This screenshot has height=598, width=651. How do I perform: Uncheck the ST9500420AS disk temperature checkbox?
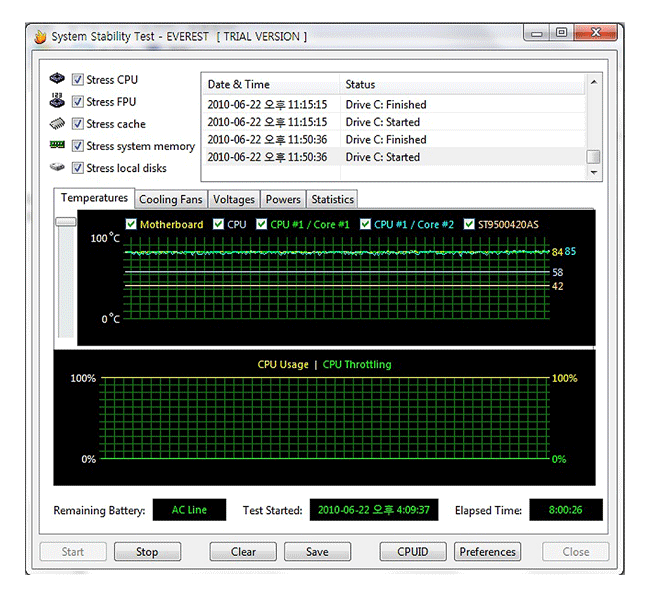[469, 224]
